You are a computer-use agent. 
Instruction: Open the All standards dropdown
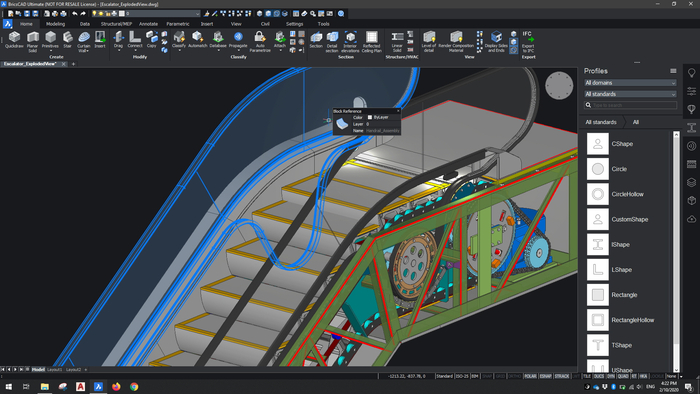630,94
